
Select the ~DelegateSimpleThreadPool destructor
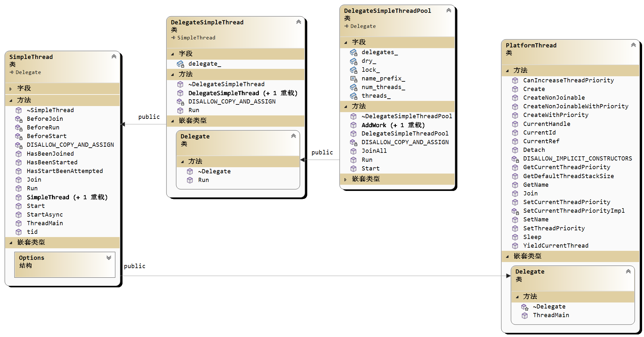[x=407, y=116]
